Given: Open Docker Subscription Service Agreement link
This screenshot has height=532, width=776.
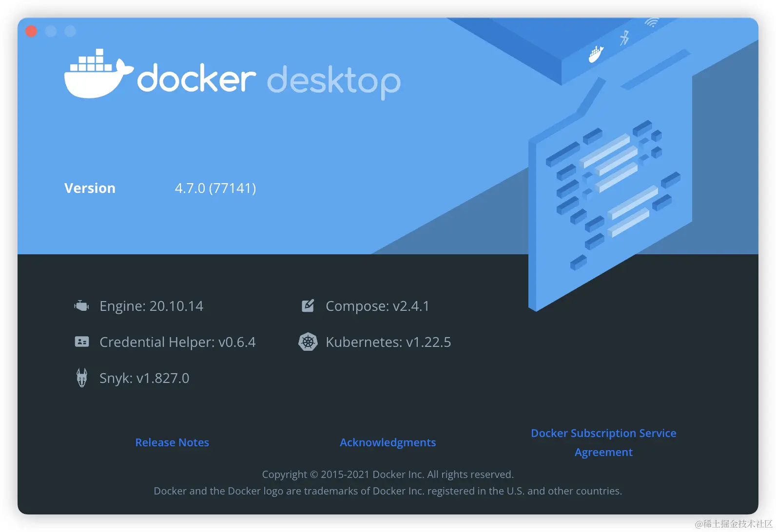Looking at the screenshot, I should coord(603,442).
